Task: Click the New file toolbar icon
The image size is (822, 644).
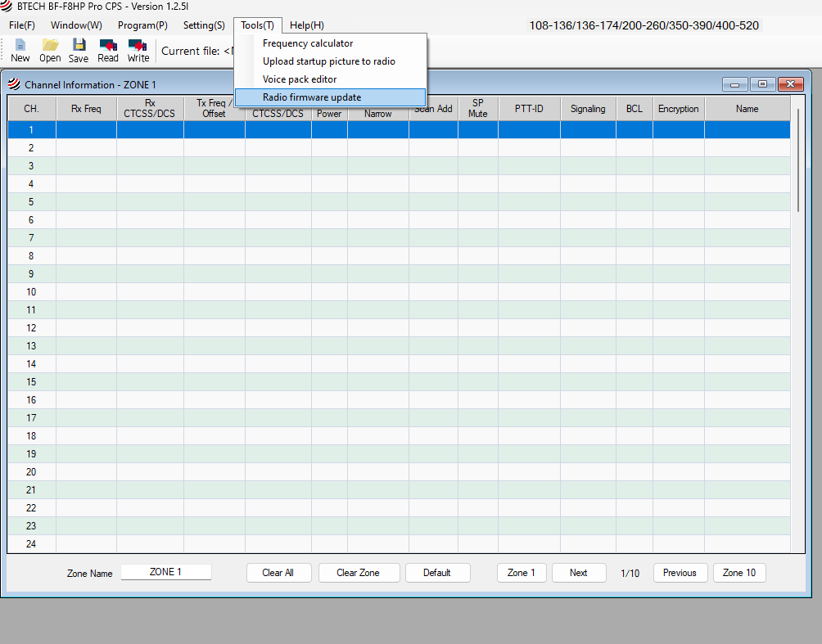Action: [20, 50]
